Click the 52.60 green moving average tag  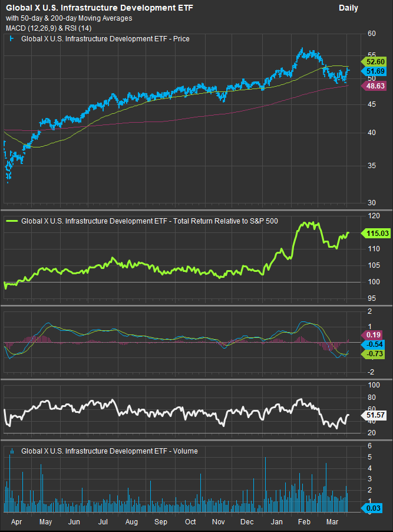(x=375, y=61)
